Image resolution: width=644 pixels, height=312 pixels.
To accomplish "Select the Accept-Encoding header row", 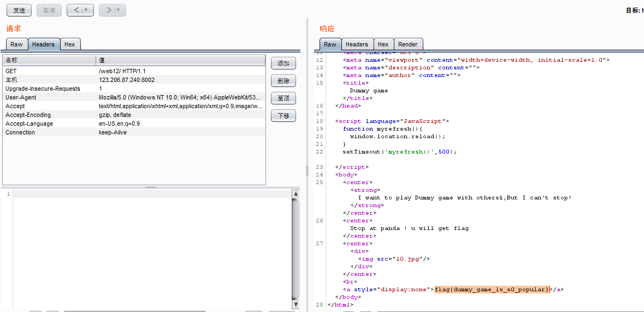I will [x=134, y=115].
